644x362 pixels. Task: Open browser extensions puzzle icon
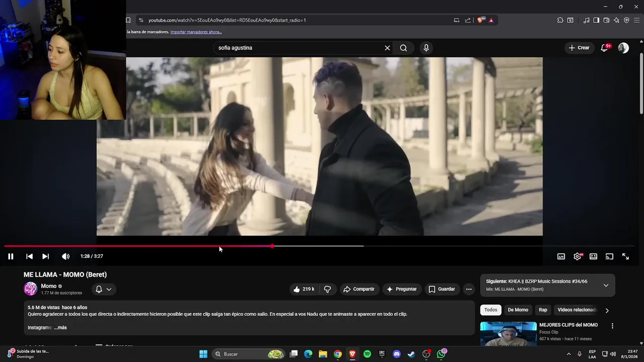pos(560,20)
